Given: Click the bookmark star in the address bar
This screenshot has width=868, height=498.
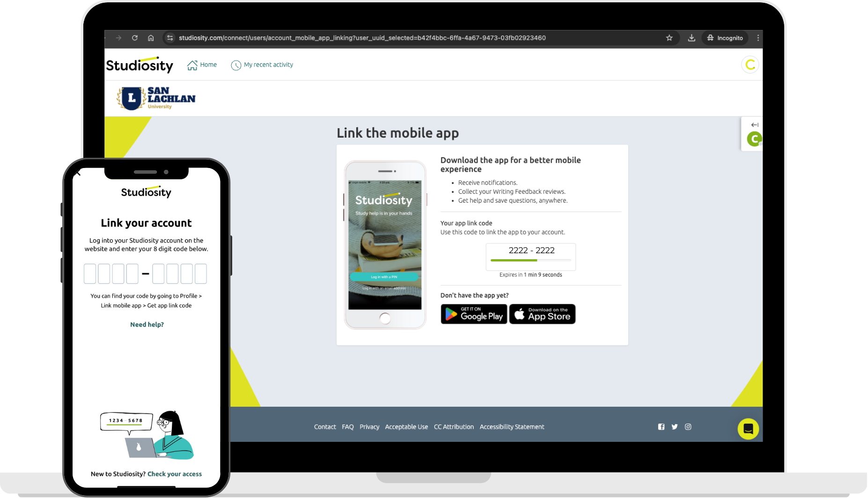Looking at the screenshot, I should pyautogui.click(x=669, y=38).
